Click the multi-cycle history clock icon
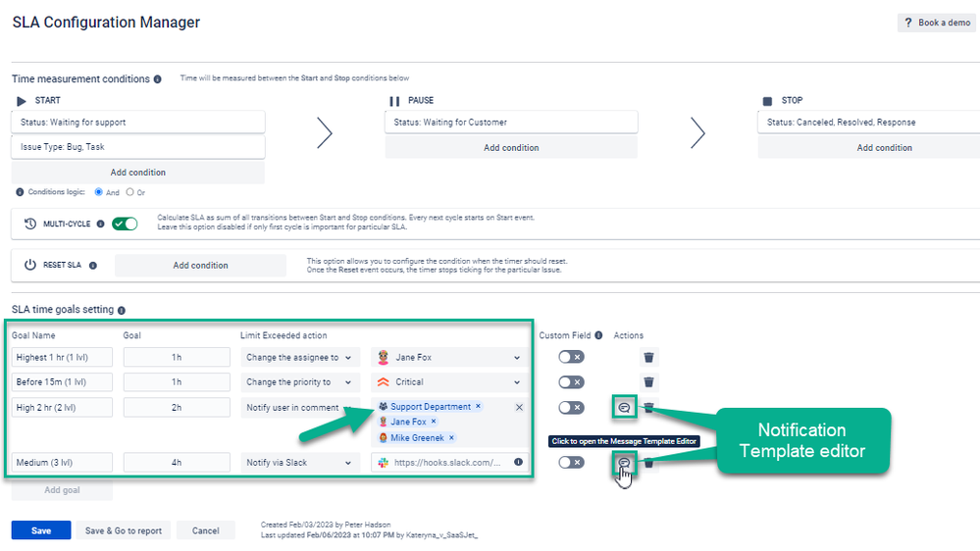 (30, 224)
